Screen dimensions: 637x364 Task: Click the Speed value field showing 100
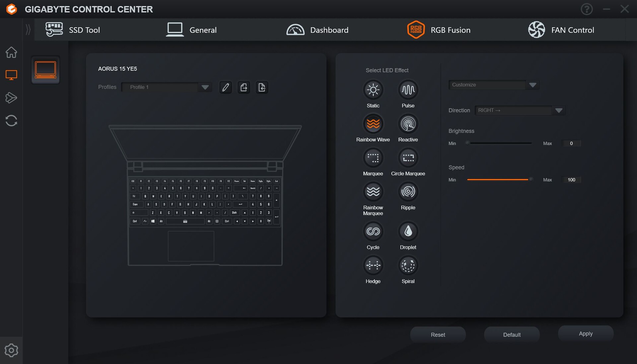[x=571, y=180]
